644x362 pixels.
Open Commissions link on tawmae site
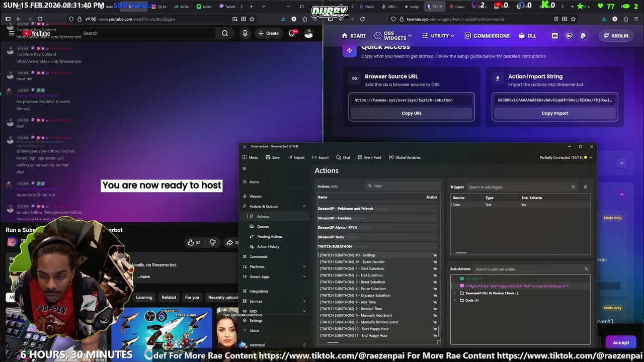[487, 36]
